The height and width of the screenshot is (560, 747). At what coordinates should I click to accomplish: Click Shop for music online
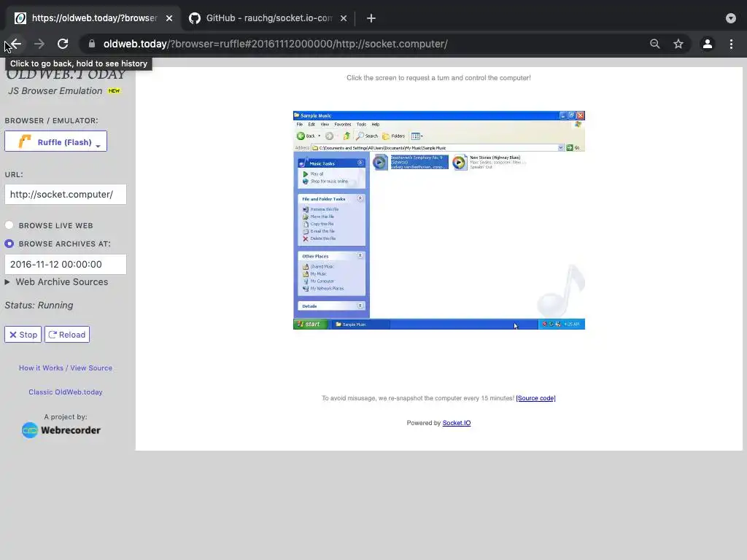click(x=325, y=181)
